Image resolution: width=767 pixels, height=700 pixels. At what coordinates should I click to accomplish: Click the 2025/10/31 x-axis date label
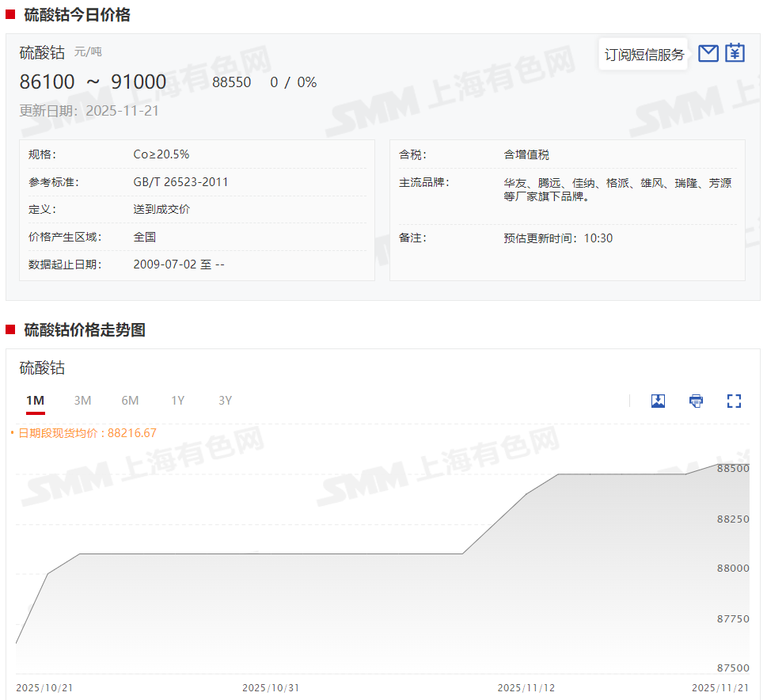[x=271, y=688]
